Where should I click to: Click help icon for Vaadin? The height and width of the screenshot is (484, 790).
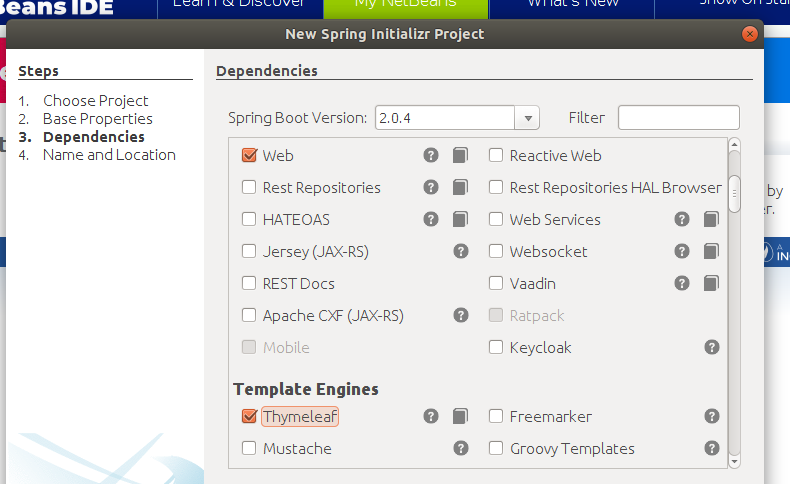682,283
